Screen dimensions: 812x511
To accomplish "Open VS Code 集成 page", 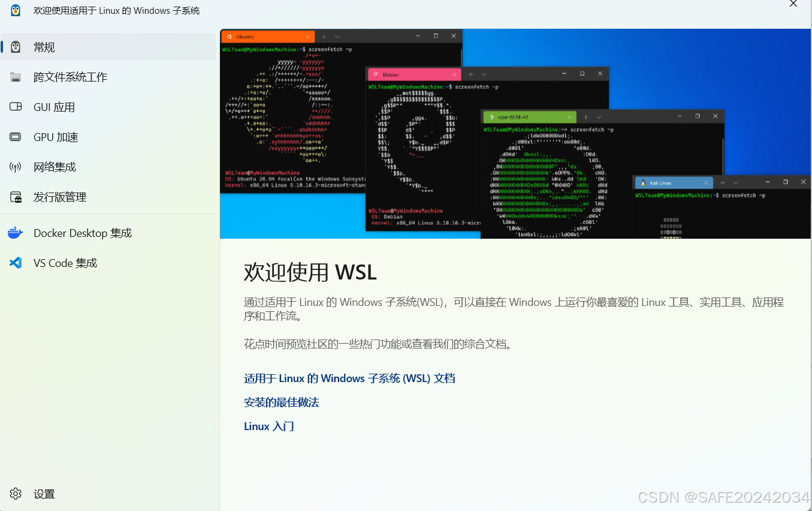I will pos(108,263).
